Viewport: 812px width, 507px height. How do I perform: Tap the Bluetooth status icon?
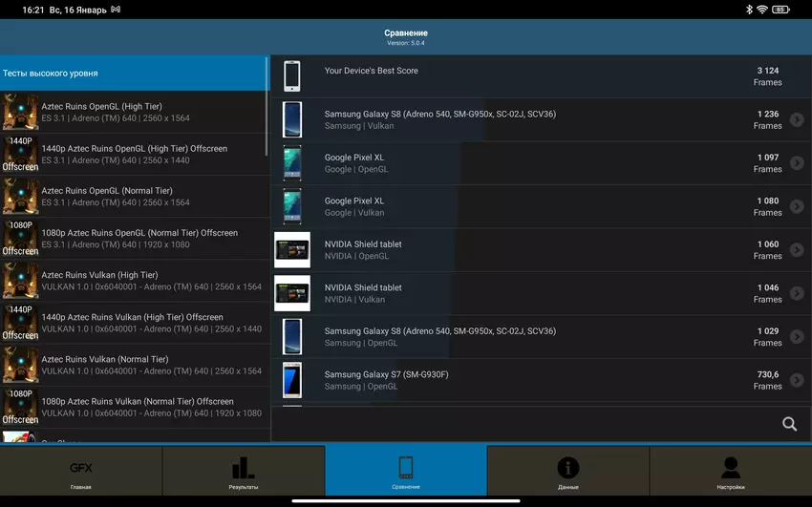[749, 10]
